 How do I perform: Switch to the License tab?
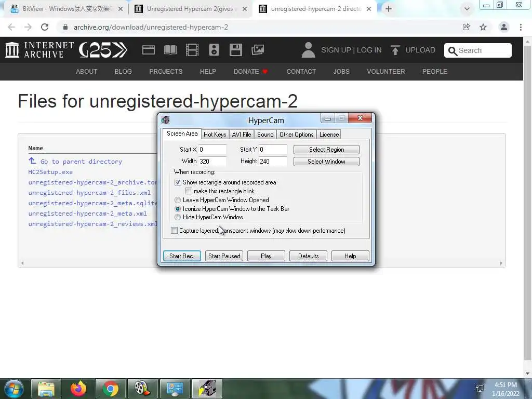(329, 135)
